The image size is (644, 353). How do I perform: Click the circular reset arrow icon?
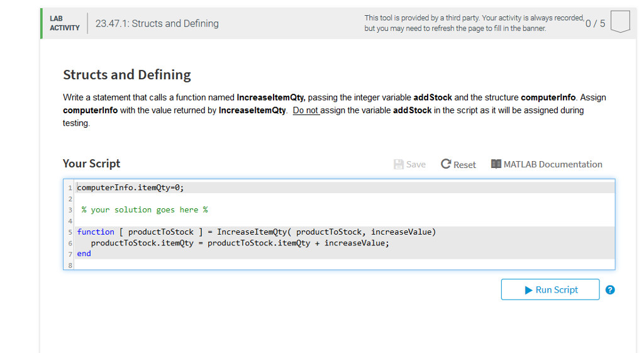[446, 164]
